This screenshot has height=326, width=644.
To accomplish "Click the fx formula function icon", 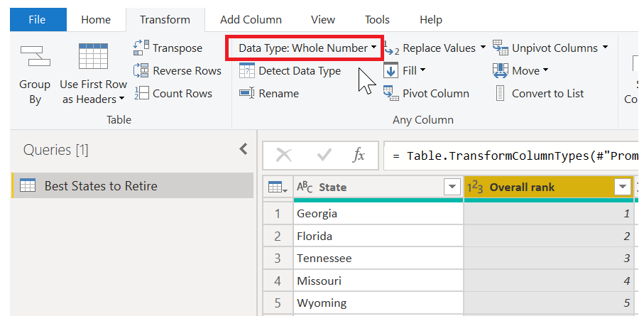I will (x=359, y=156).
